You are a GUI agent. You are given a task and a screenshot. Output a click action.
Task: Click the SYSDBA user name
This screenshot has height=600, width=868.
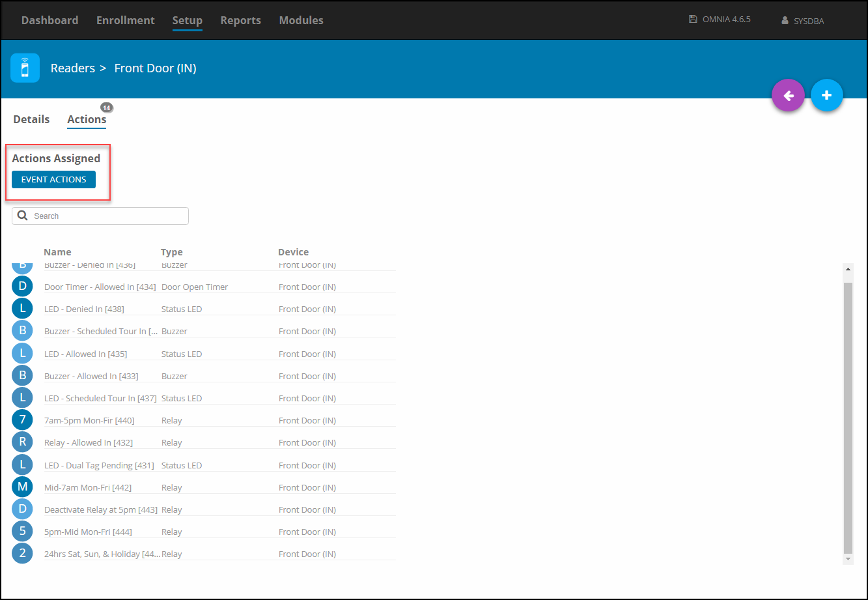click(x=809, y=21)
